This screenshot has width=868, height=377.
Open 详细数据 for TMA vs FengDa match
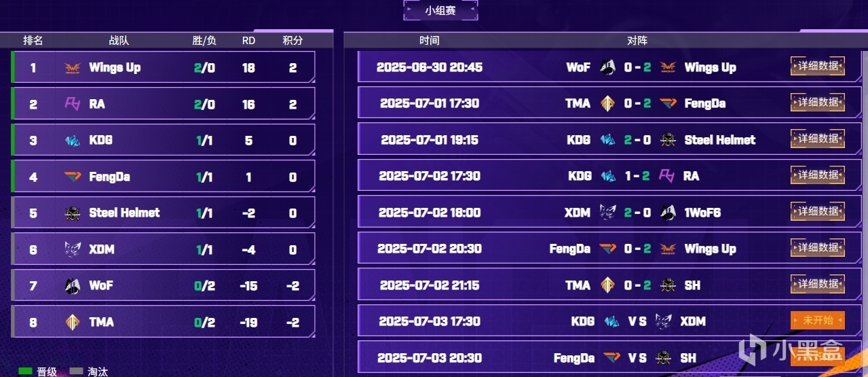[x=817, y=103]
